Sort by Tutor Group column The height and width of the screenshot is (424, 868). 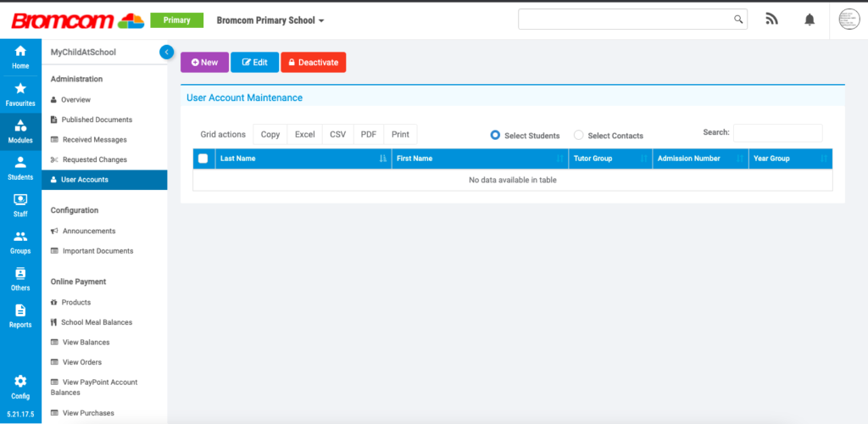coord(610,159)
